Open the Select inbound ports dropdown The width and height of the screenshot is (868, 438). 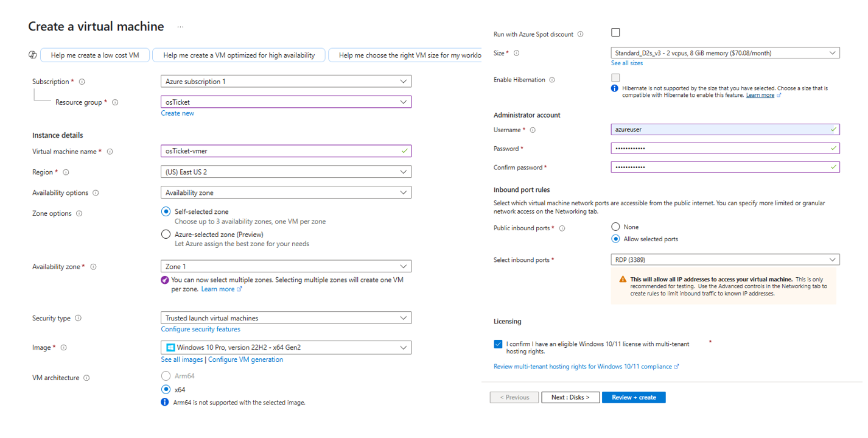click(725, 260)
